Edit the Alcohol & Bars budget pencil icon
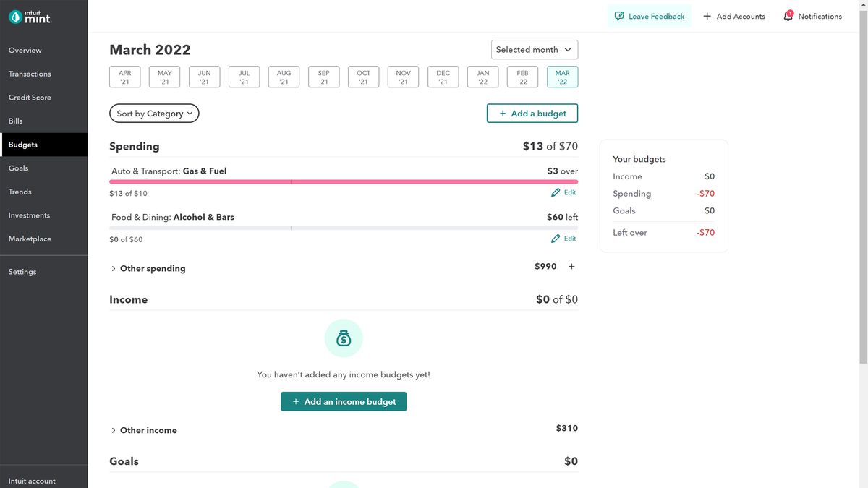The height and width of the screenshot is (488, 868). coord(556,238)
